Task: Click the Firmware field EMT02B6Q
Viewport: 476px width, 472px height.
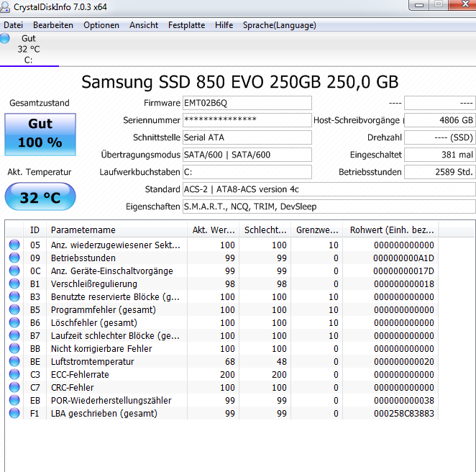Action: 247,103
